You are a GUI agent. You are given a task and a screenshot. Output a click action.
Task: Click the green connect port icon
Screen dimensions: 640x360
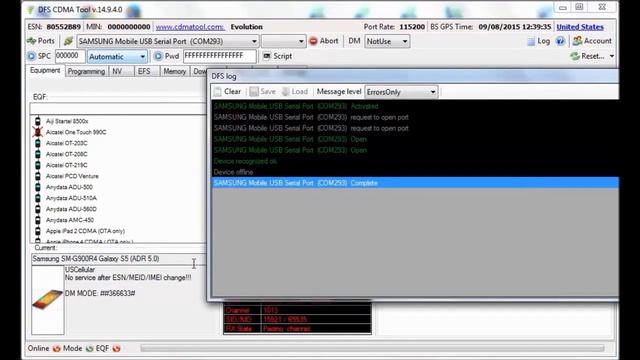[x=68, y=41]
